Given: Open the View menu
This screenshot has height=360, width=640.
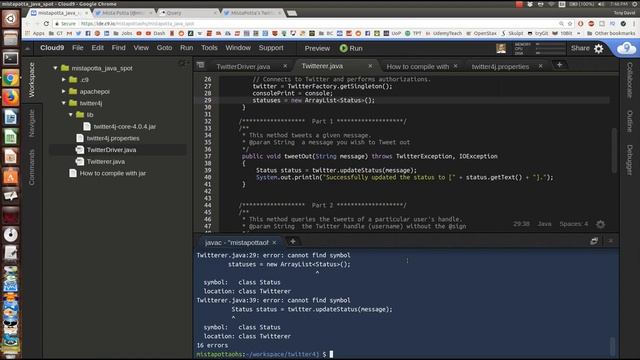Looking at the screenshot, I should click(141, 48).
